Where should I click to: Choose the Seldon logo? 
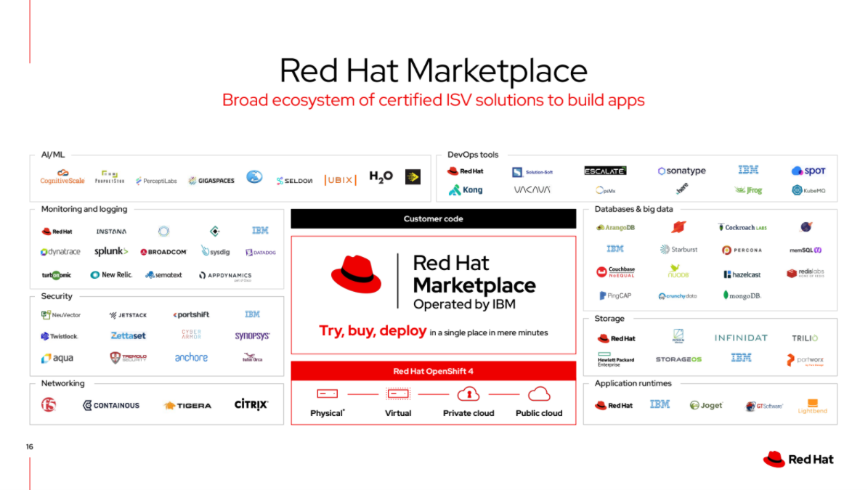(x=294, y=181)
